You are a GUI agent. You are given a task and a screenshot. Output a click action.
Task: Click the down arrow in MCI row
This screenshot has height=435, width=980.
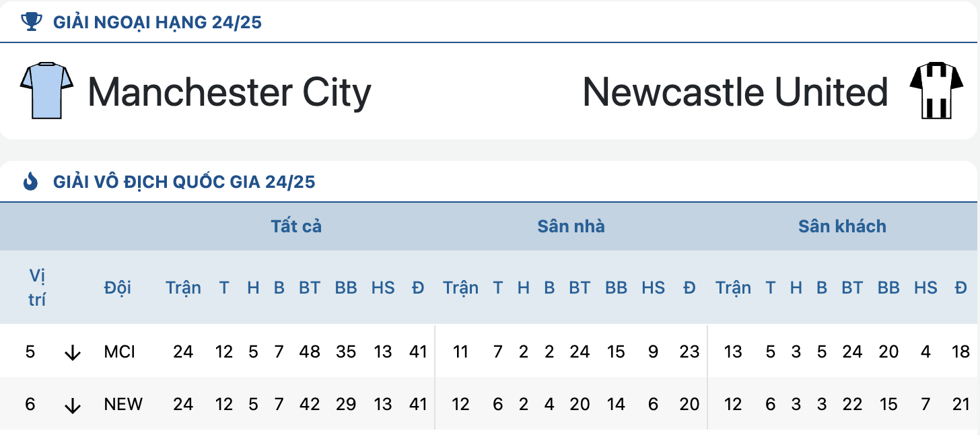pos(73,353)
